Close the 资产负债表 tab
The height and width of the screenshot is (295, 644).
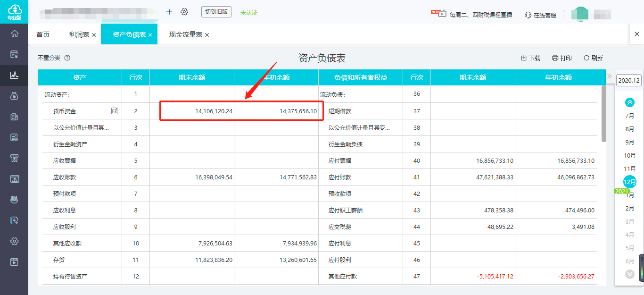150,35
